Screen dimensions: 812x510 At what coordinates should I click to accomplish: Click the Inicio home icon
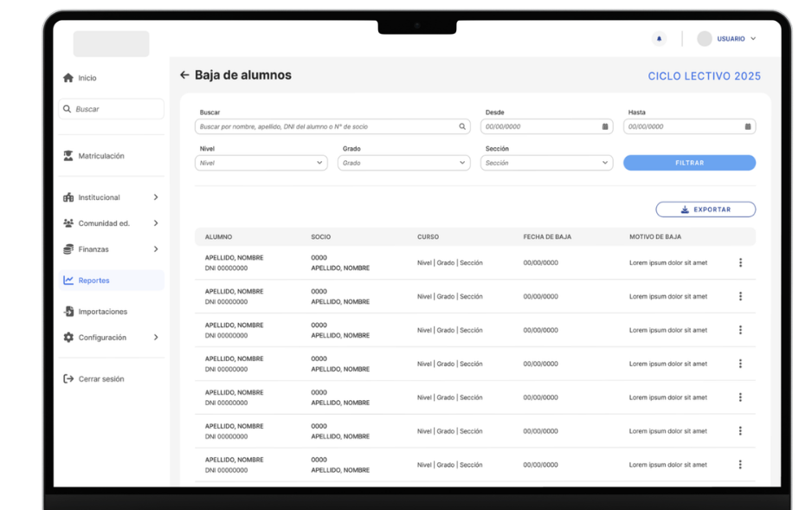click(68, 78)
